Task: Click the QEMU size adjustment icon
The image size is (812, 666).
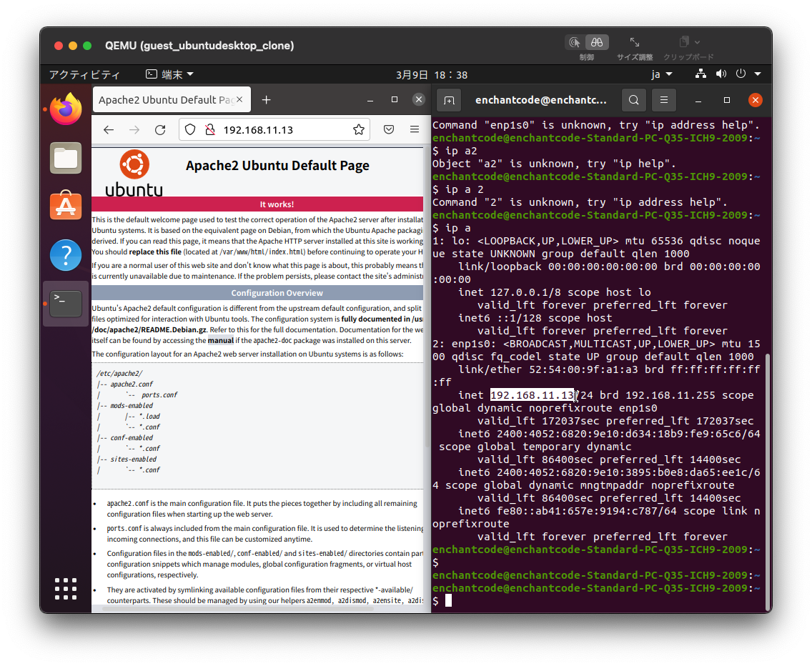Action: (635, 42)
